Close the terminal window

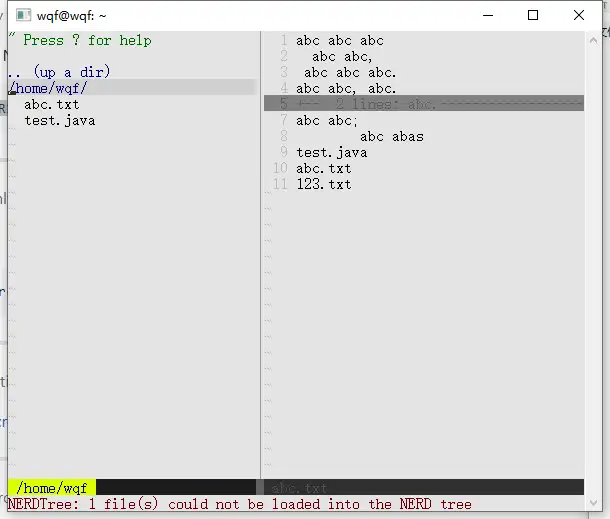tap(580, 15)
